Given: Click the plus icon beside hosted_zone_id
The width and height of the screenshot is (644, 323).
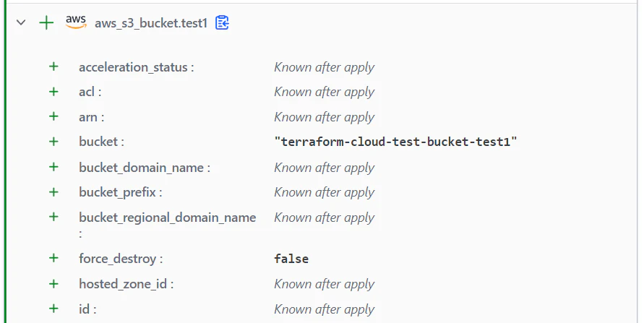Looking at the screenshot, I should point(53,283).
